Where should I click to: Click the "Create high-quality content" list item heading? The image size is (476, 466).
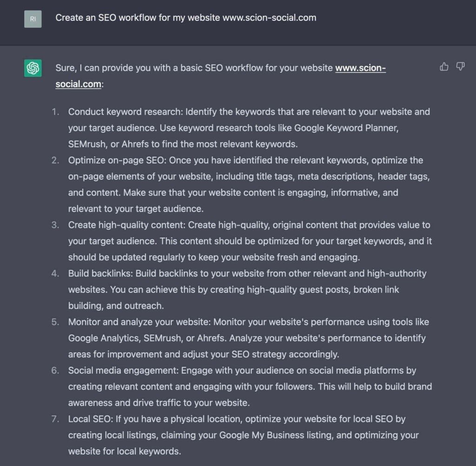[x=126, y=225]
